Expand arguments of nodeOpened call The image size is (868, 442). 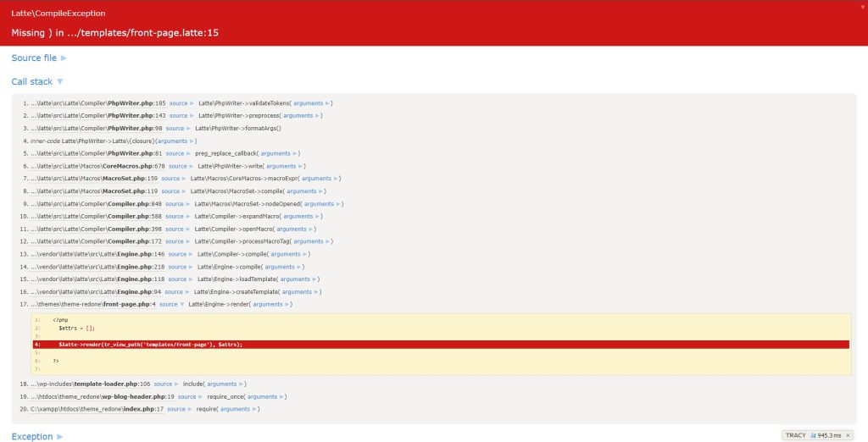[323, 204]
